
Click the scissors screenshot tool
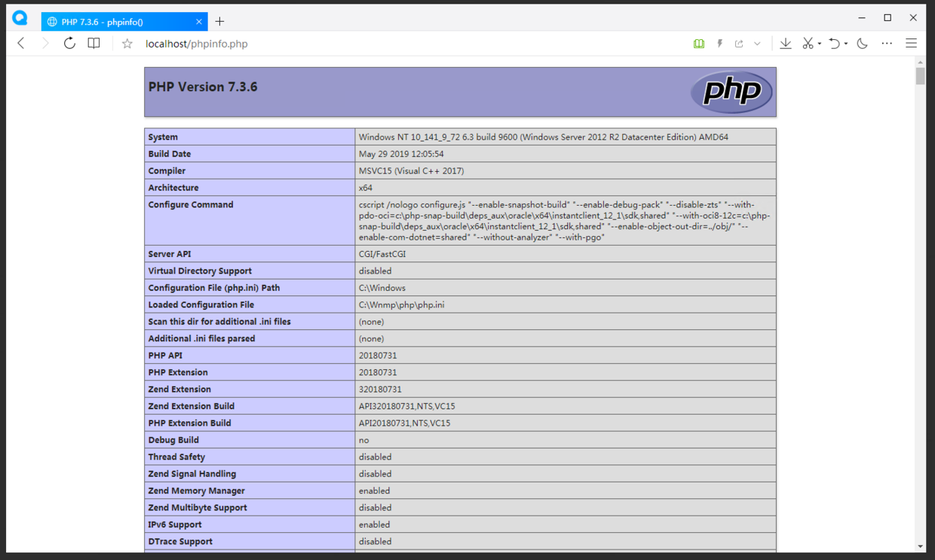click(808, 44)
